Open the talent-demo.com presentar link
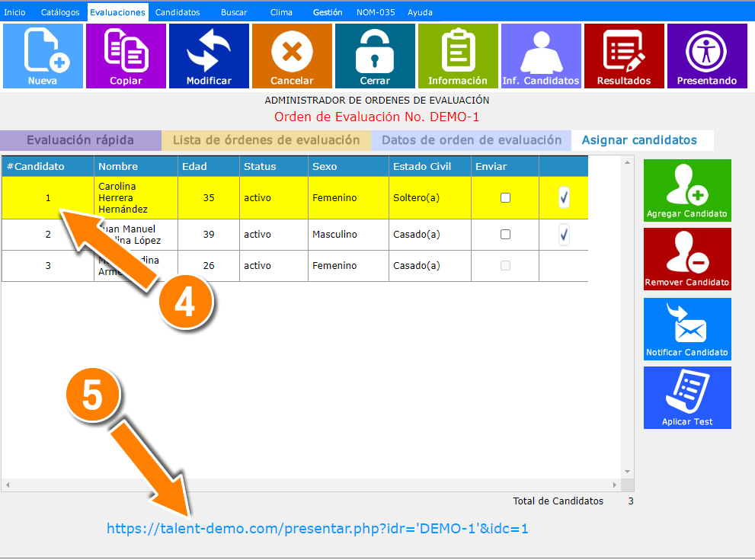 317,529
